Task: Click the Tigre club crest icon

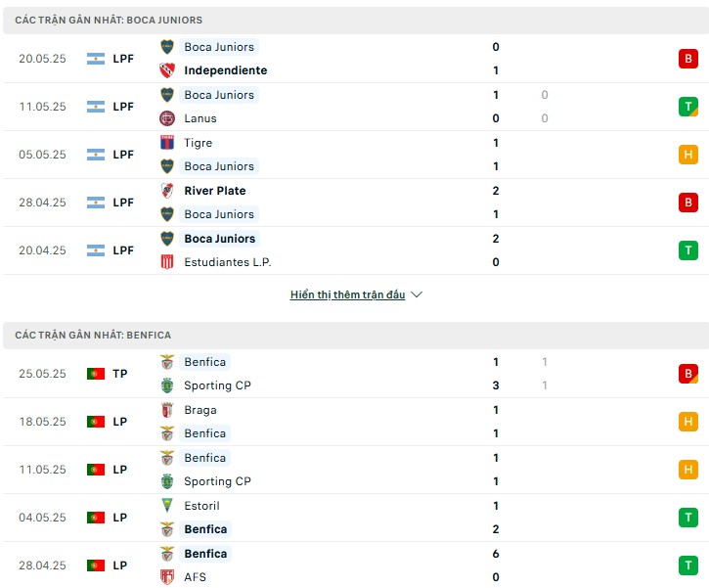Action: [x=167, y=143]
